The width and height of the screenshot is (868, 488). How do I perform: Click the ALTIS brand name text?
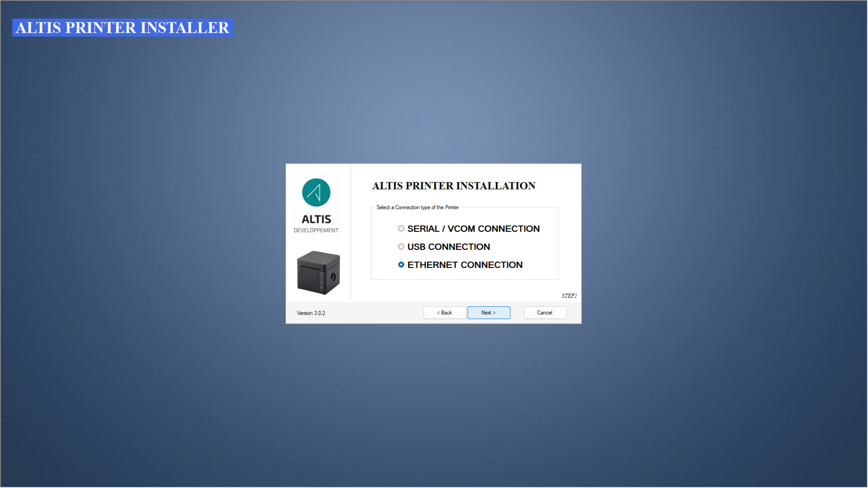click(316, 219)
